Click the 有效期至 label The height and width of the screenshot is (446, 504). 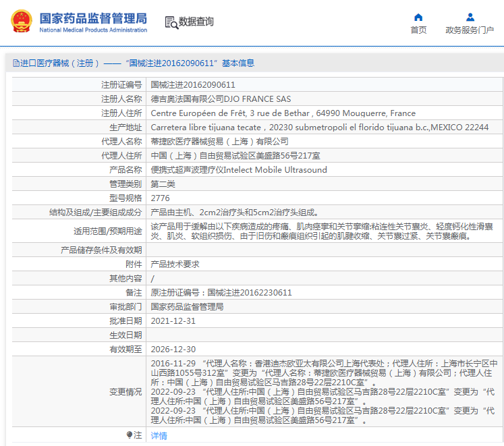coord(125,350)
